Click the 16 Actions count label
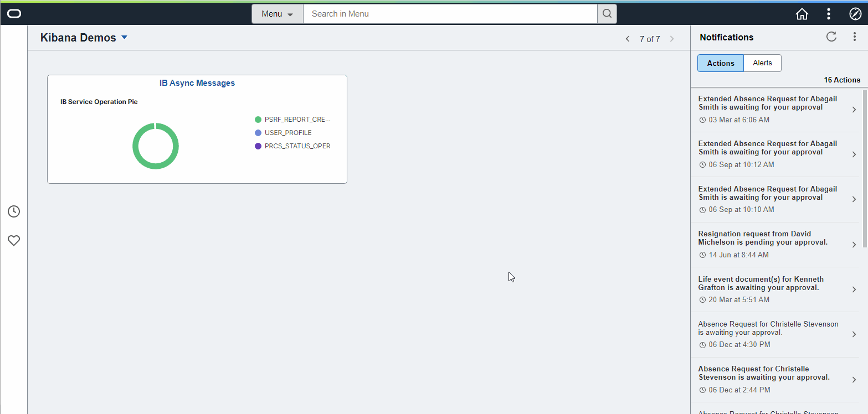Image resolution: width=868 pixels, height=414 pixels. click(x=842, y=80)
